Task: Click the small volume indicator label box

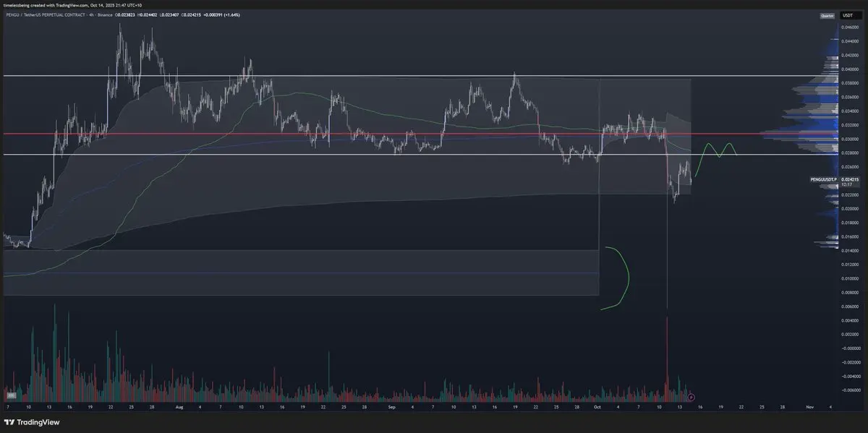Action: 11,396
